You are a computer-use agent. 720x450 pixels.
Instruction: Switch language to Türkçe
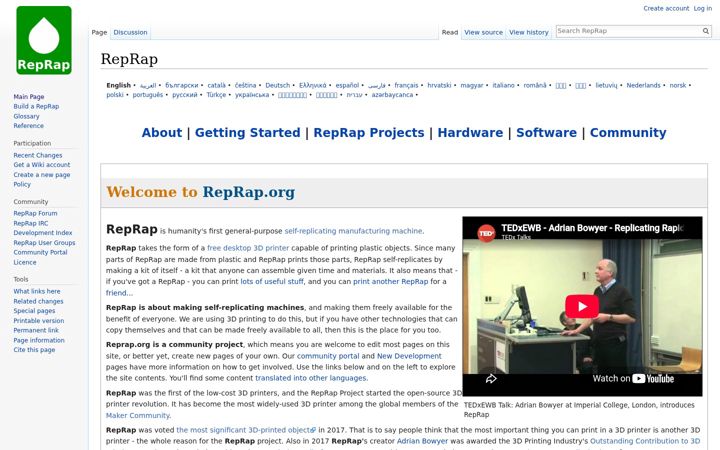coord(216,95)
